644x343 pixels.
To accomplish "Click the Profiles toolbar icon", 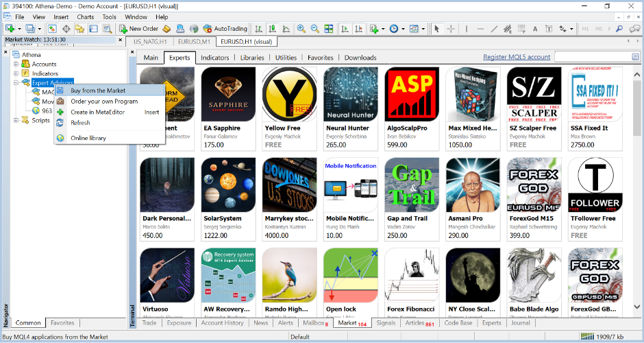I will click(x=30, y=29).
